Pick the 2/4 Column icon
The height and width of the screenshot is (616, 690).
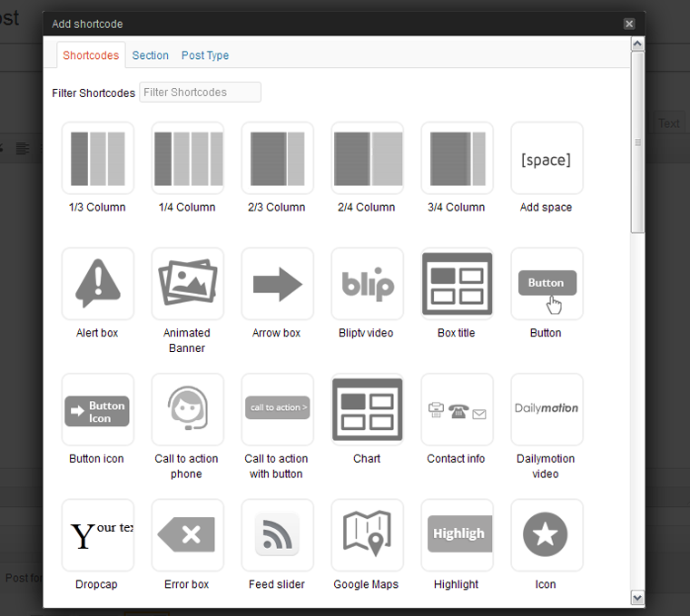click(x=367, y=158)
